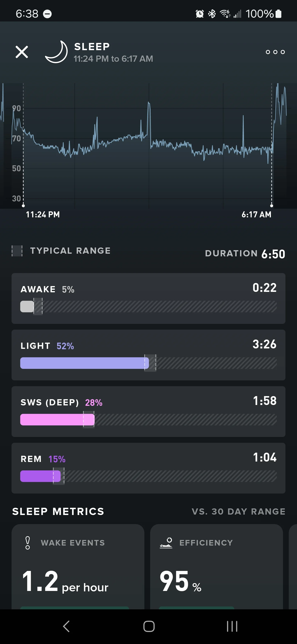Open the Wake Events 1.2 per hour card
This screenshot has height=644, width=297.
pyautogui.click(x=78, y=567)
